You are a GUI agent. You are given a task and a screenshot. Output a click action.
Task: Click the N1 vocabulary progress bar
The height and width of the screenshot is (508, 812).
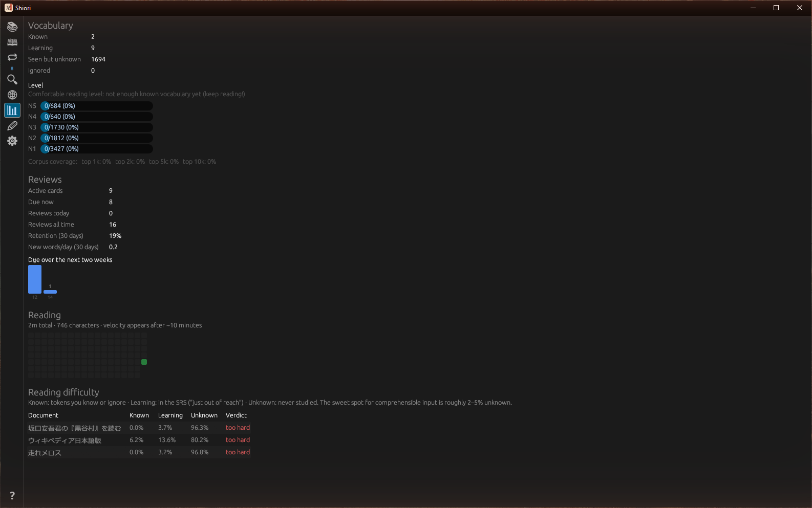pyautogui.click(x=97, y=149)
